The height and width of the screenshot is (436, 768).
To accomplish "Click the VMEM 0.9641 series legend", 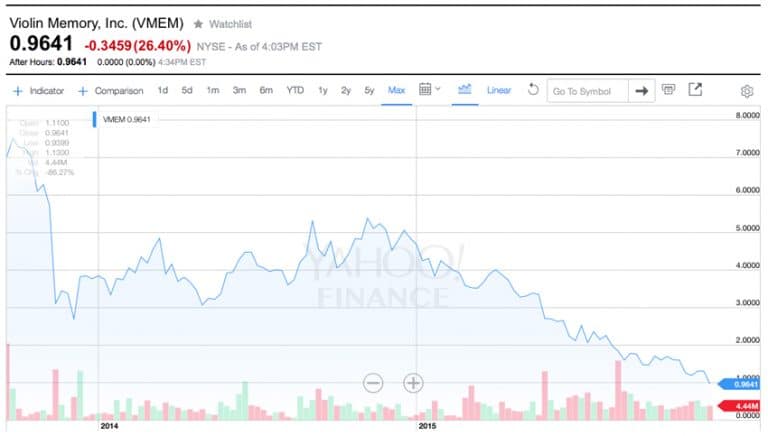I will click(x=126, y=119).
